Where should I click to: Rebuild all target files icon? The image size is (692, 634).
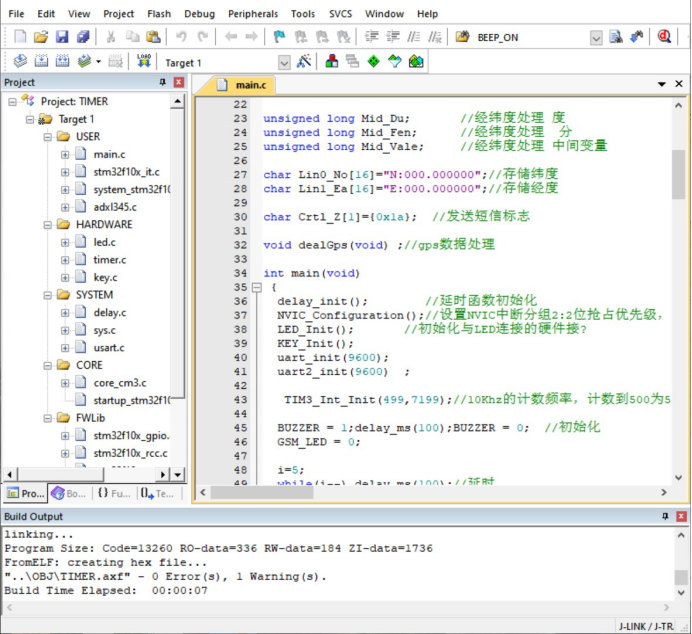pyautogui.click(x=62, y=61)
